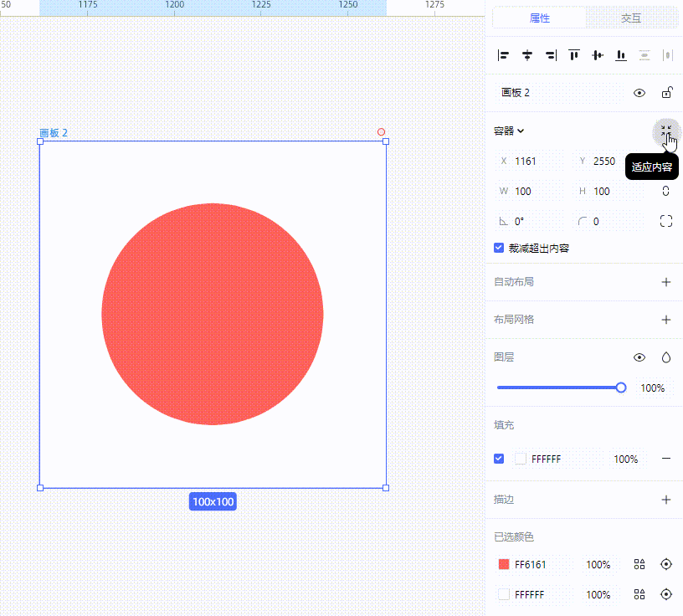The width and height of the screenshot is (683, 616).
Task: Click the fill opacity 100% field
Action: point(625,459)
